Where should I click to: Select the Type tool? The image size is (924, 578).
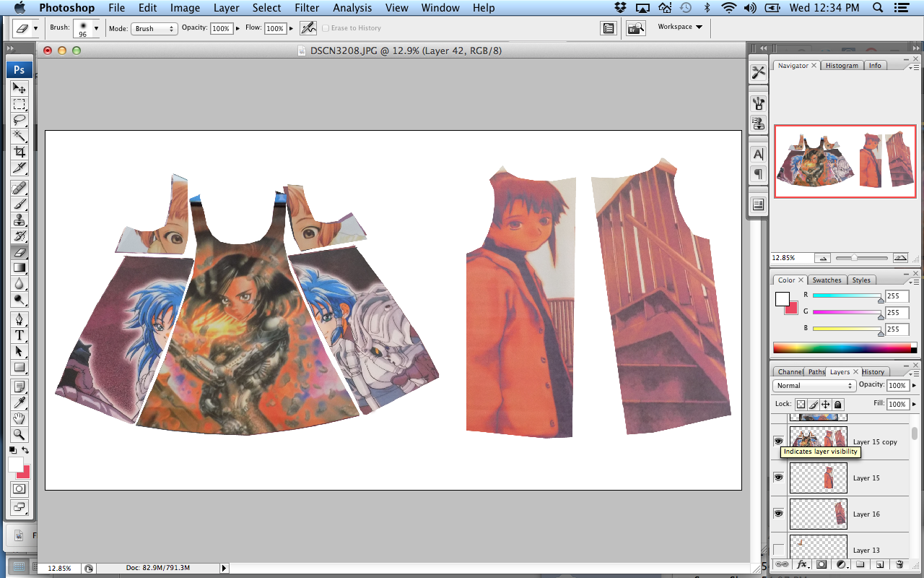click(19, 335)
